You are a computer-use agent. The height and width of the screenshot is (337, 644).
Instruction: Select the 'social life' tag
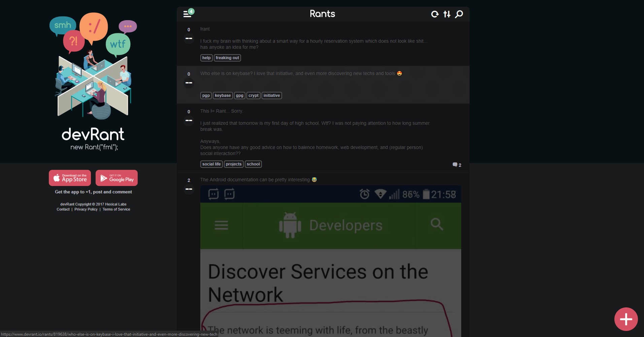(211, 164)
